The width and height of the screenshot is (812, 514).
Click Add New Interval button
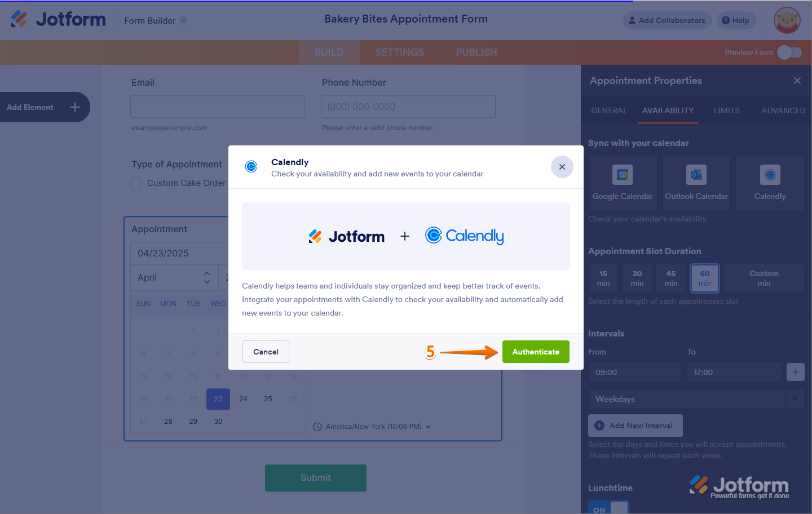point(636,426)
